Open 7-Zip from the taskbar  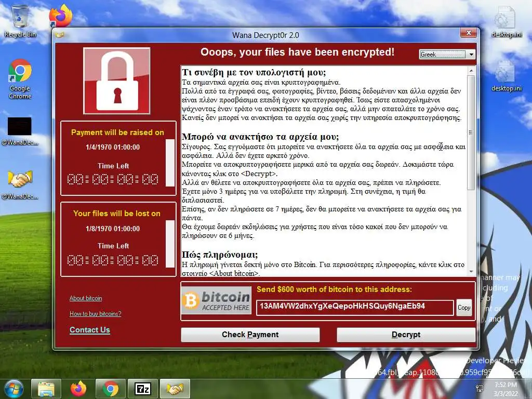[142, 389]
